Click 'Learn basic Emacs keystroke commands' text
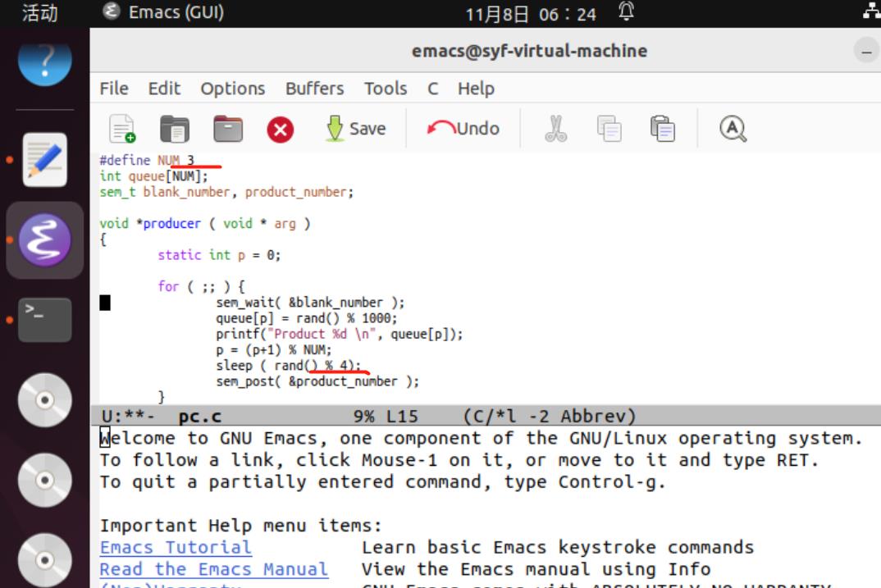Image resolution: width=881 pixels, height=588 pixels. point(558,547)
